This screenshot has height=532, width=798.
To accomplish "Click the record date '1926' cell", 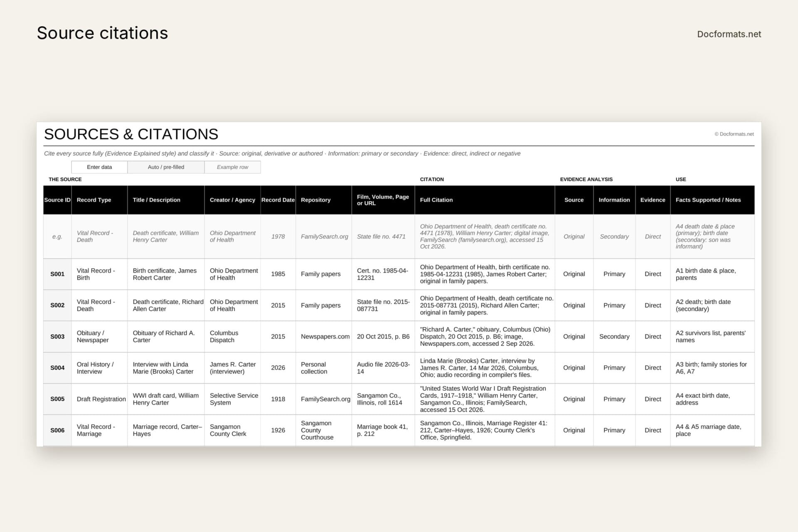I will pyautogui.click(x=278, y=430).
